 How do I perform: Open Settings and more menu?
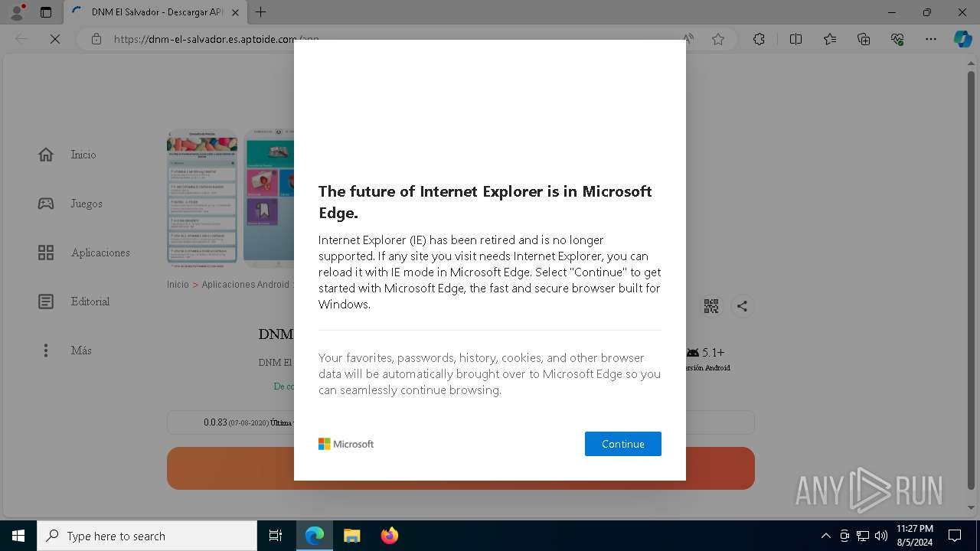click(x=931, y=39)
